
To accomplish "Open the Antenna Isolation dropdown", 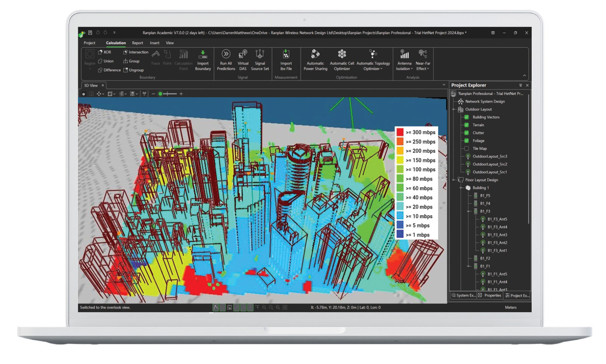I will tap(404, 60).
